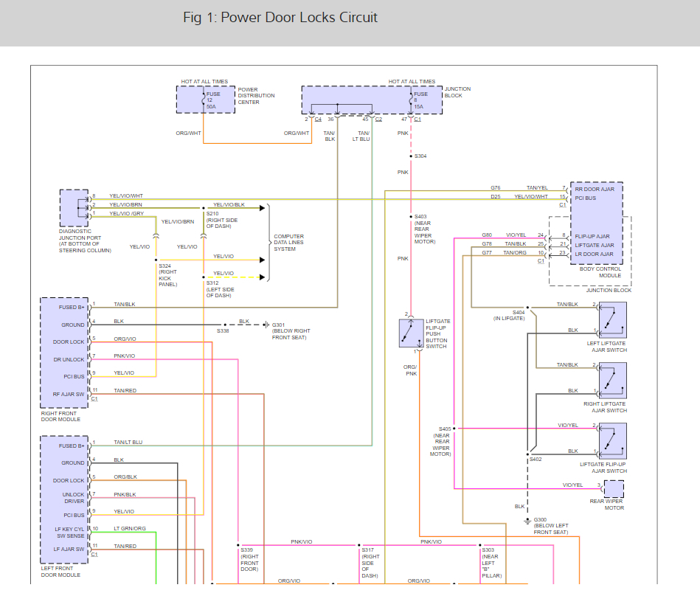Click the G300 ground symbol

[x=527, y=521]
